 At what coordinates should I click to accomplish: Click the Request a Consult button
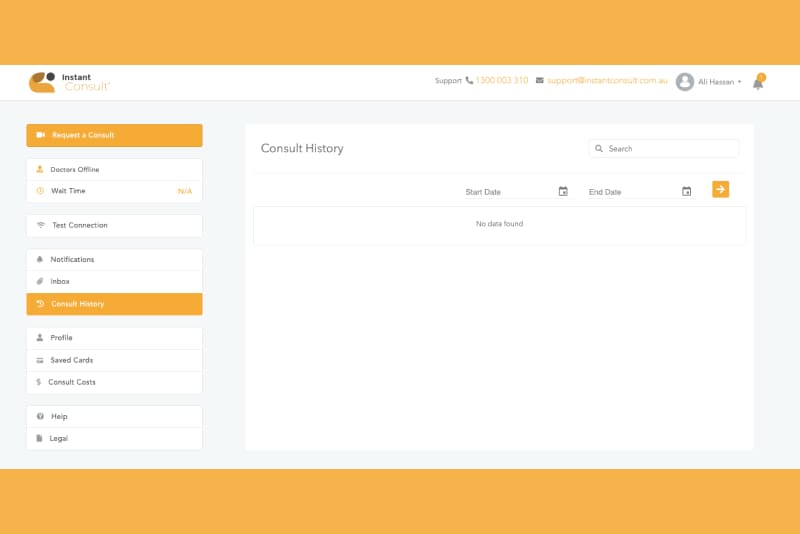[x=114, y=135]
